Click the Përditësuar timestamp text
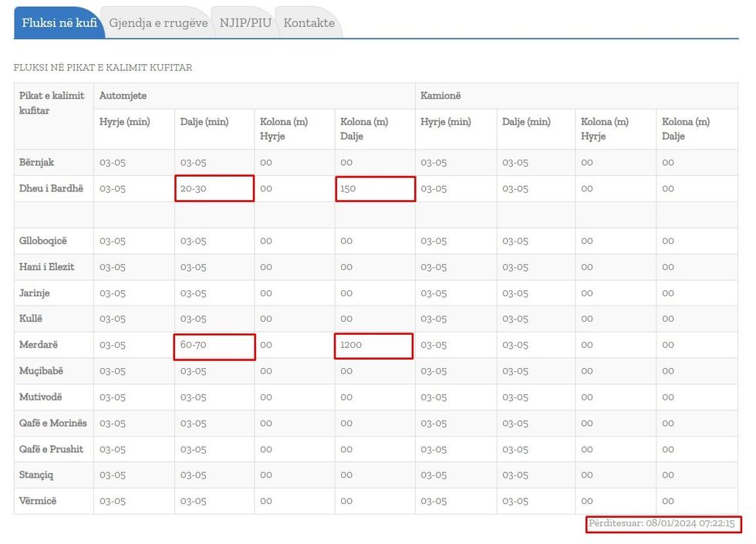756x544 pixels. [x=662, y=524]
